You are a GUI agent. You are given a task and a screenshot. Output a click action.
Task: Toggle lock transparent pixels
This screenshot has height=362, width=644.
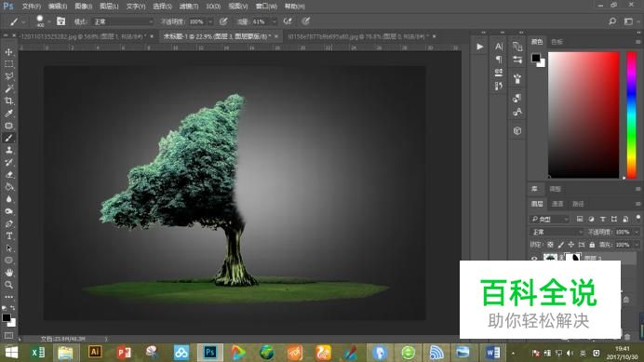point(550,245)
